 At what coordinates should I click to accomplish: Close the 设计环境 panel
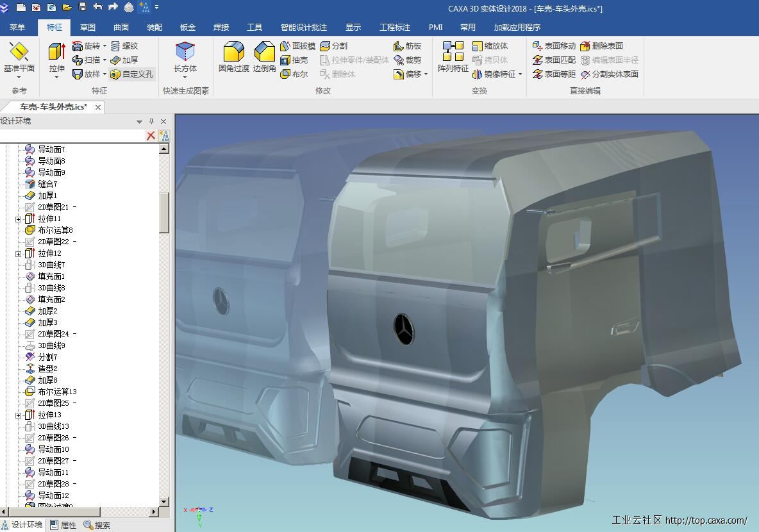(163, 122)
